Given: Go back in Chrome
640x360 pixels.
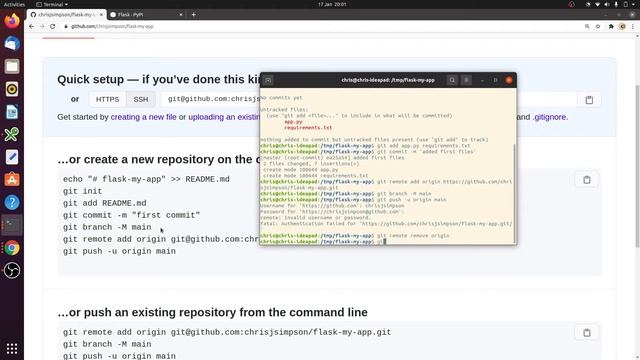Looking at the screenshot, I should pyautogui.click(x=31, y=26).
